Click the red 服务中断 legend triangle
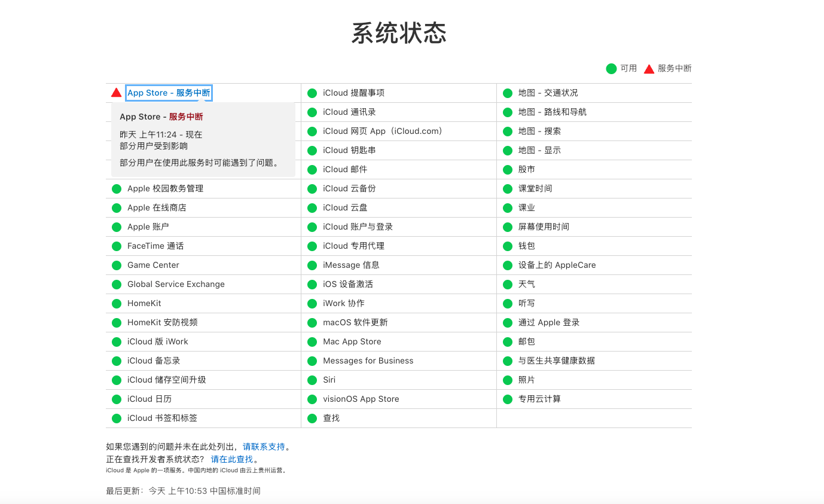Screen dimensions: 824x504 coord(649,69)
